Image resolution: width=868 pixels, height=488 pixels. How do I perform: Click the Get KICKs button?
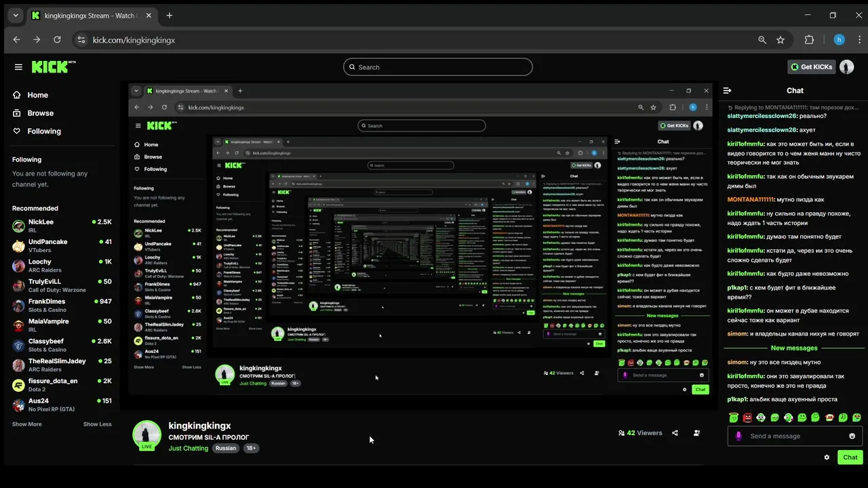click(811, 67)
